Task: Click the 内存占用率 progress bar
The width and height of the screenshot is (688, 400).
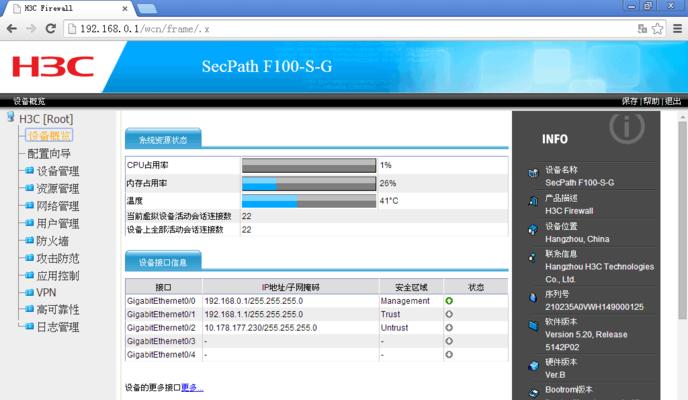Action: [309, 183]
